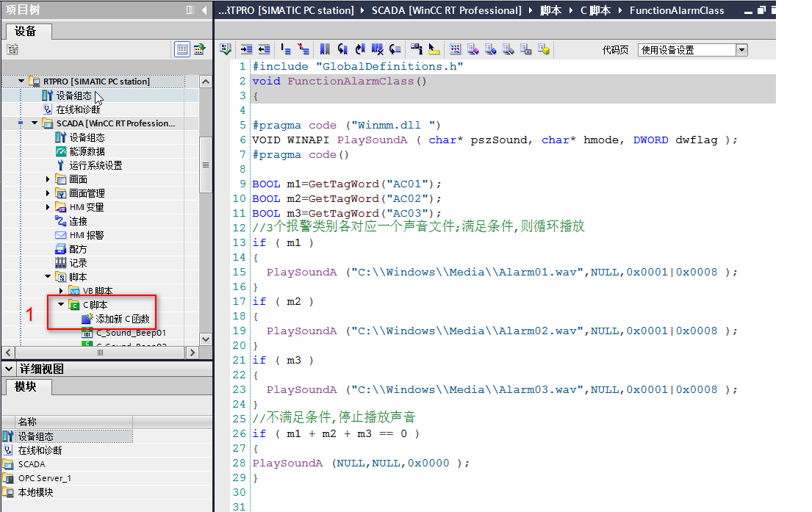Click the increase indent toolbar icon
The image size is (812, 512).
(246, 49)
